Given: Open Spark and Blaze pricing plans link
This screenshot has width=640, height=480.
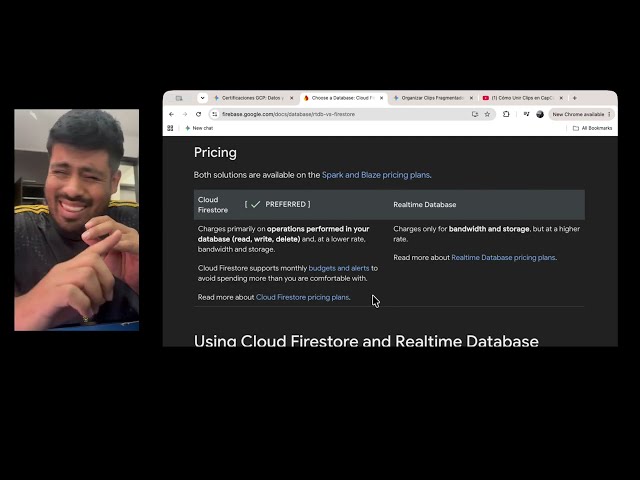Looking at the screenshot, I should pos(376,175).
